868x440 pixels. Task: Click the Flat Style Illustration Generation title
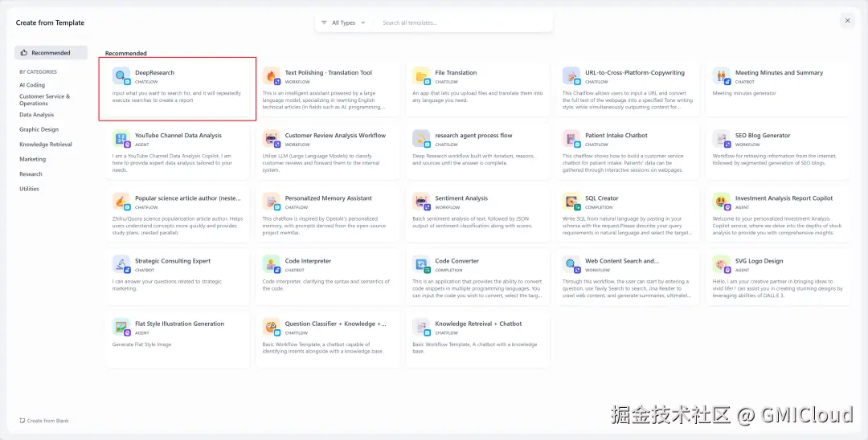pos(179,324)
